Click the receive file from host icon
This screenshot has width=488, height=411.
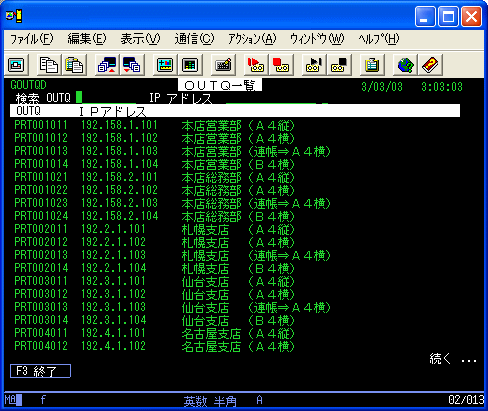tap(132, 65)
